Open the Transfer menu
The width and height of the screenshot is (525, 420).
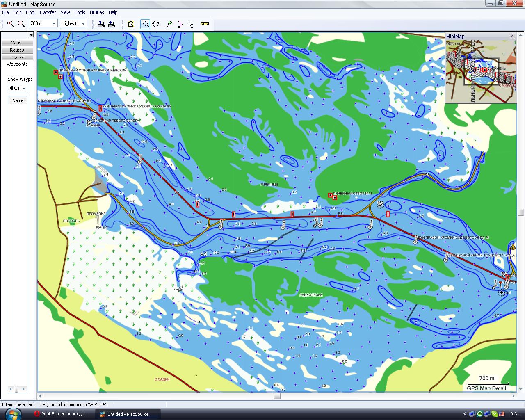47,12
